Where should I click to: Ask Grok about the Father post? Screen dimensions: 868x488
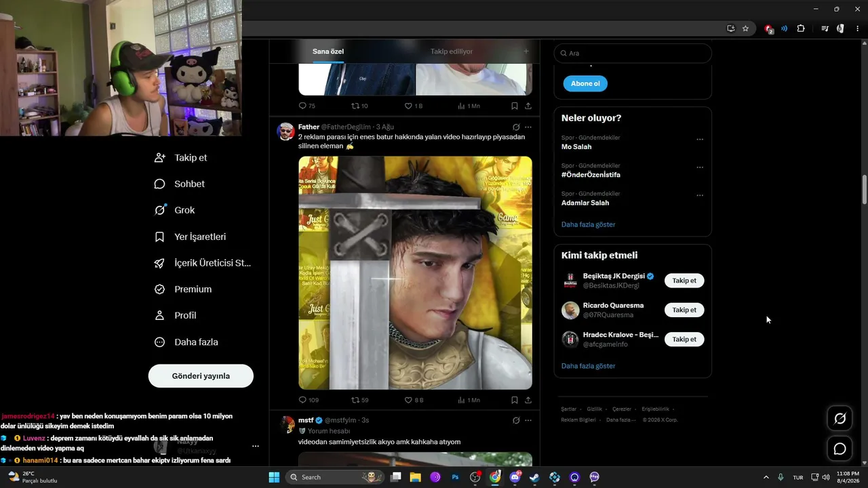[516, 127]
